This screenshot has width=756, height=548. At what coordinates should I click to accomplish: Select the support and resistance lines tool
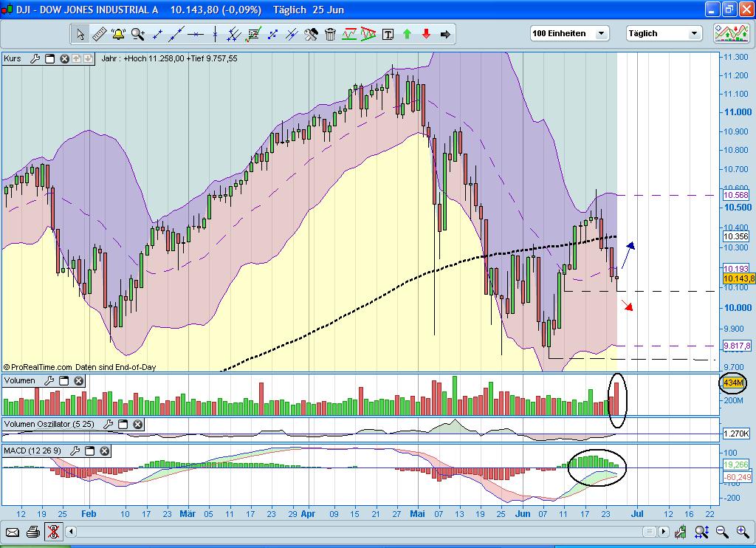[x=349, y=34]
